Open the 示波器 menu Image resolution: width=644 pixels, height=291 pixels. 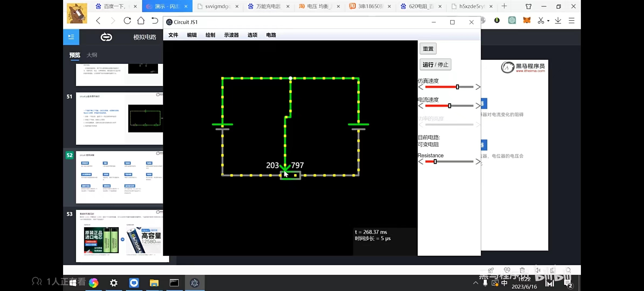tap(231, 35)
